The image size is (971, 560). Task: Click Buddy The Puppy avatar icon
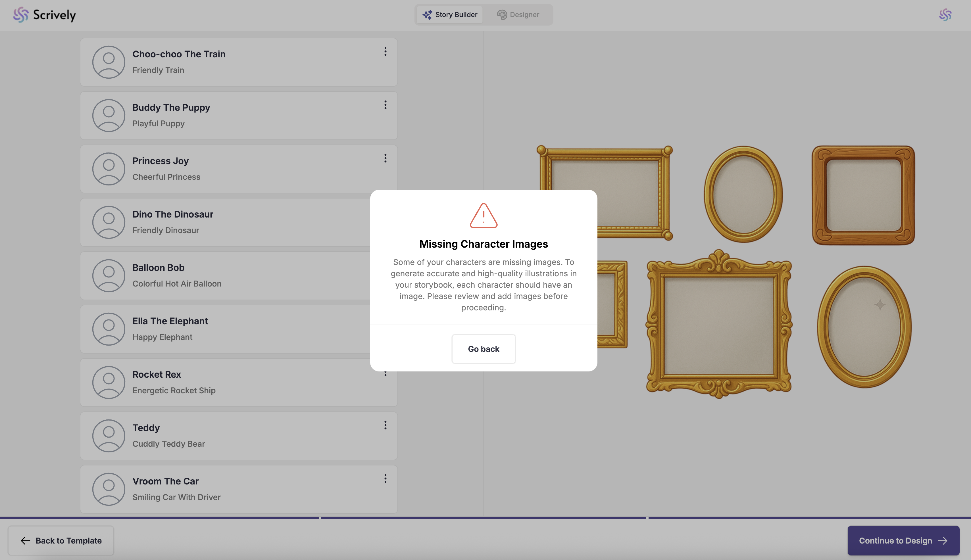109,116
